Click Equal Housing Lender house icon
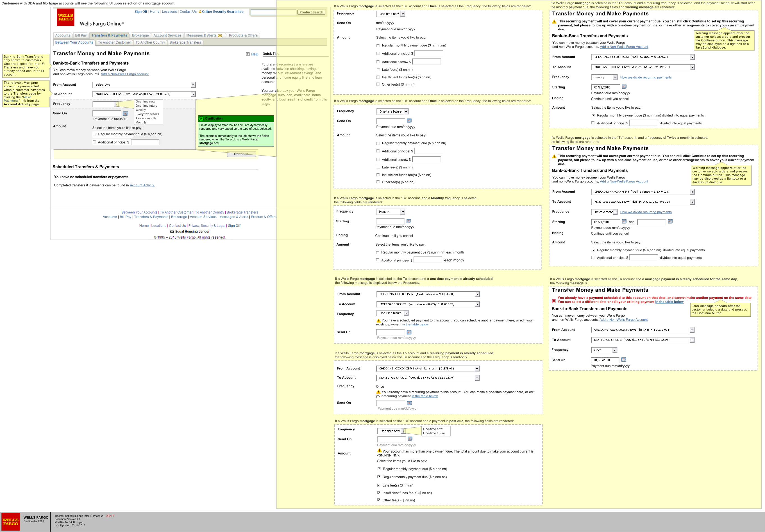 tap(172, 231)
